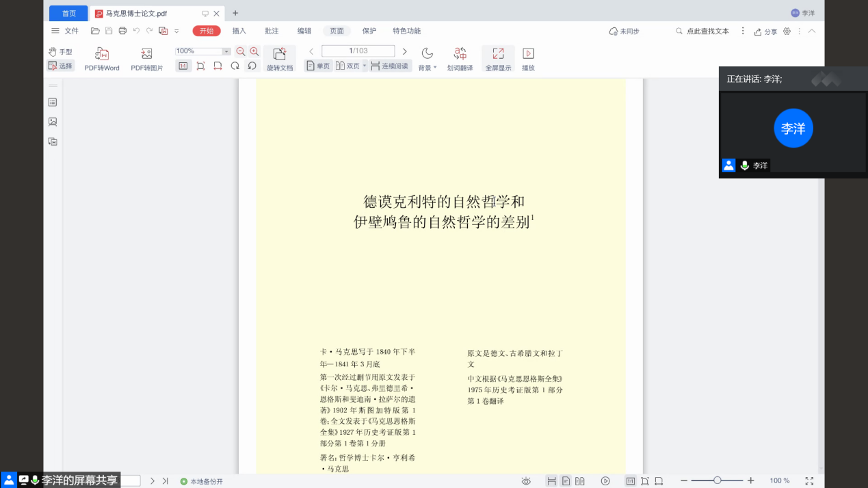Switch to the 批注 annotation tab

pos(272,31)
